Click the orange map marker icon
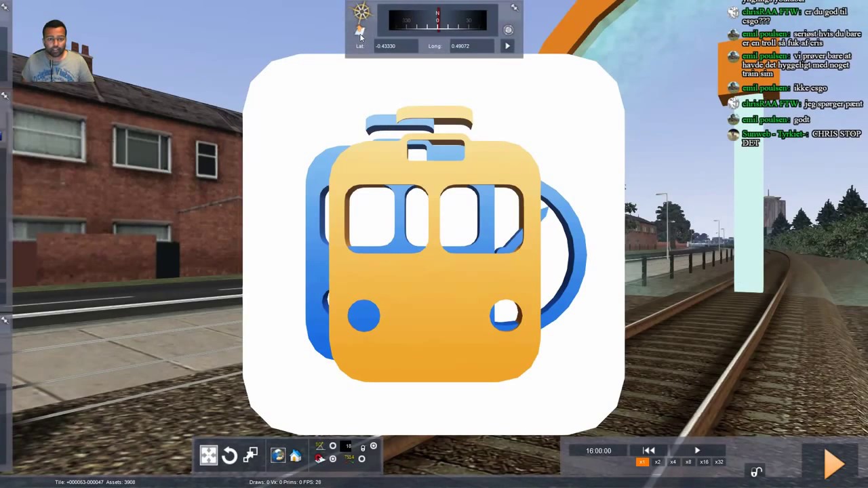 pos(360,31)
